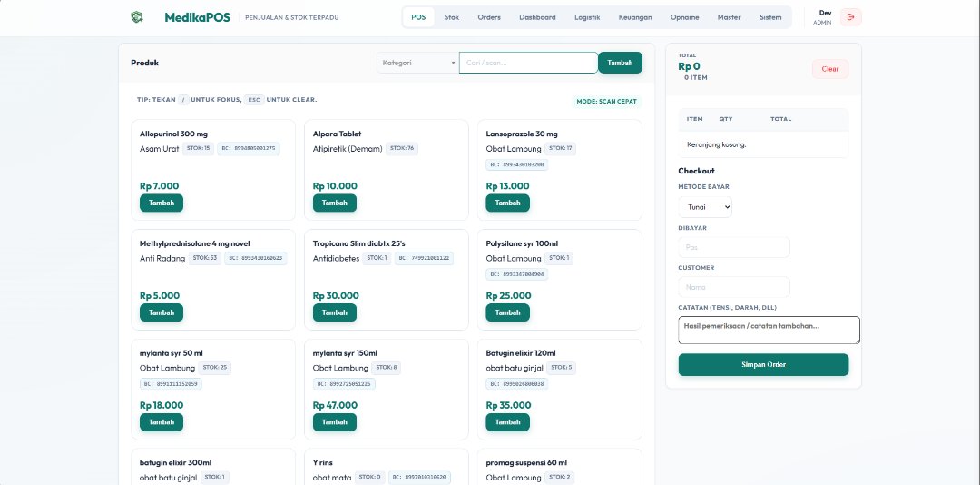
Task: Focus the Cari / scan search field
Action: click(x=528, y=63)
